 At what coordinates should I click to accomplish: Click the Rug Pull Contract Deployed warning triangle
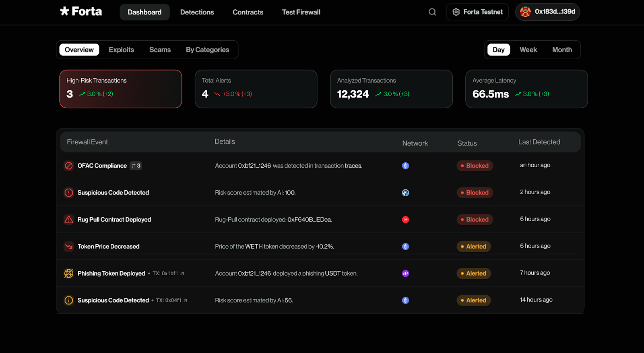pos(69,220)
